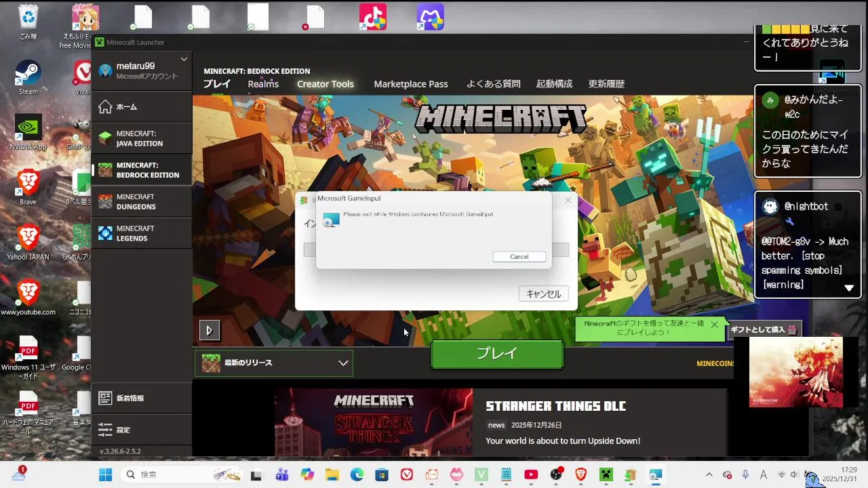This screenshot has width=868, height=488.
Task: Open the 最新のリリース version dropdown
Action: click(274, 363)
